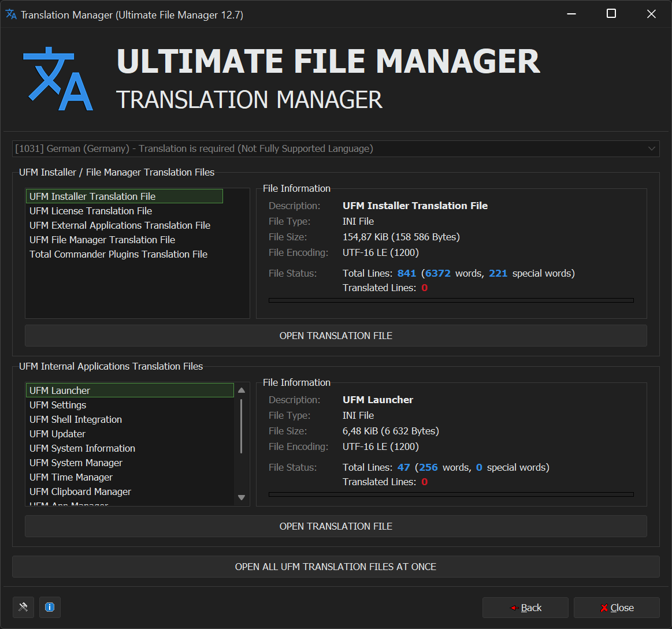The image size is (672, 629).
Task: Go back with the Back button
Action: coord(525,608)
